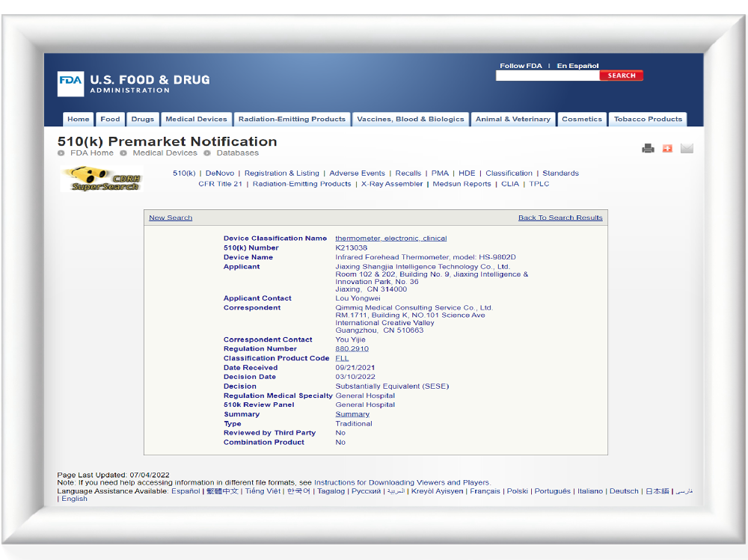
Task: Select Deutsch language link
Action: coord(624,491)
